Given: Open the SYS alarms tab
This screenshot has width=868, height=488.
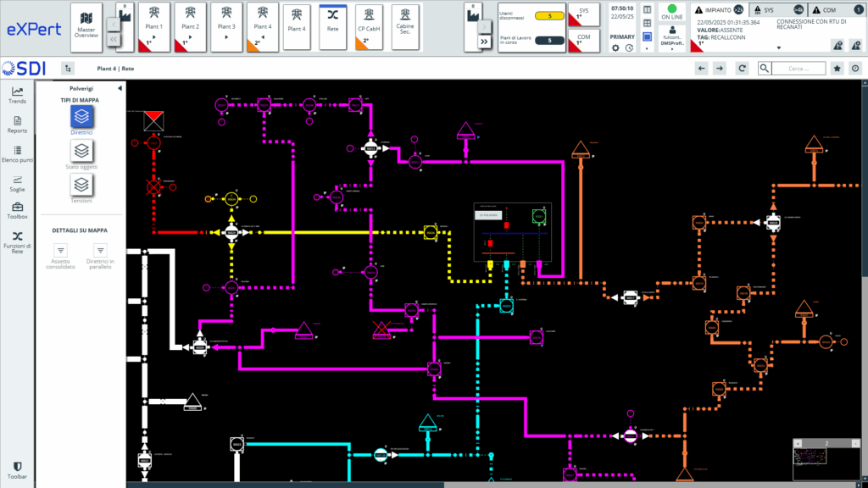Looking at the screenshot, I should tap(757, 8).
